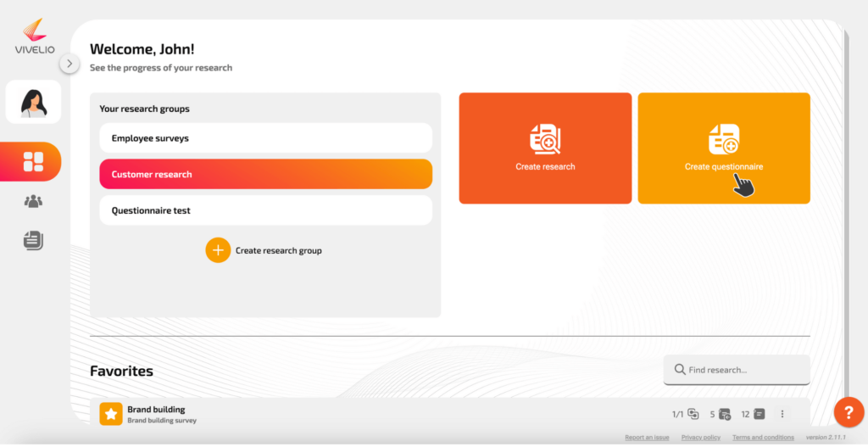Viewport: 868px width, 447px height.
Task: Select the Employee surveys research group
Action: 265,138
